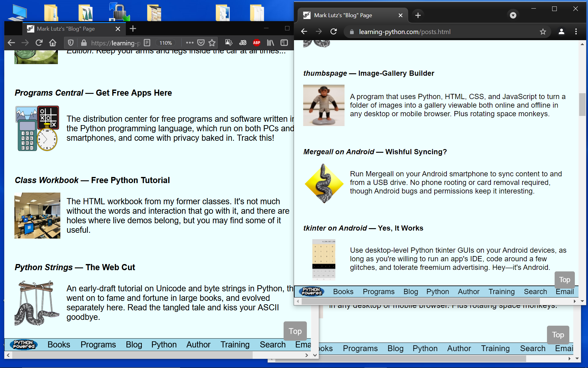This screenshot has height=368, width=588.
Task: Open Firefox library icon
Action: coord(270,43)
